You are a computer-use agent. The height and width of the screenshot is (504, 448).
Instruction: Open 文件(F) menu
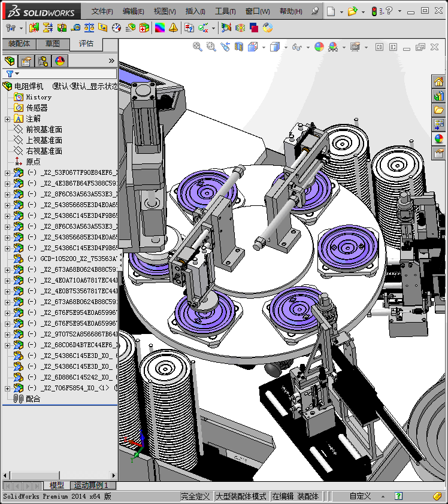(x=102, y=11)
